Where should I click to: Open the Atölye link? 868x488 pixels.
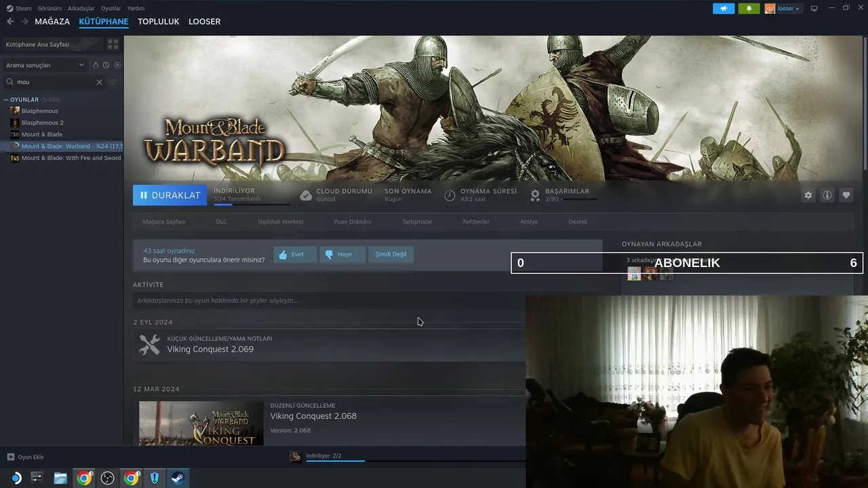(529, 222)
